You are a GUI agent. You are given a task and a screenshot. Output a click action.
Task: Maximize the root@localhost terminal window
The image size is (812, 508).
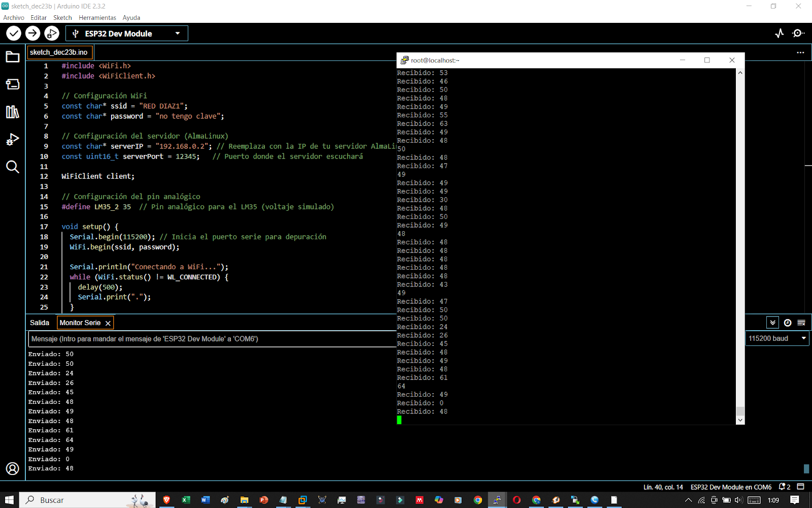click(x=707, y=60)
